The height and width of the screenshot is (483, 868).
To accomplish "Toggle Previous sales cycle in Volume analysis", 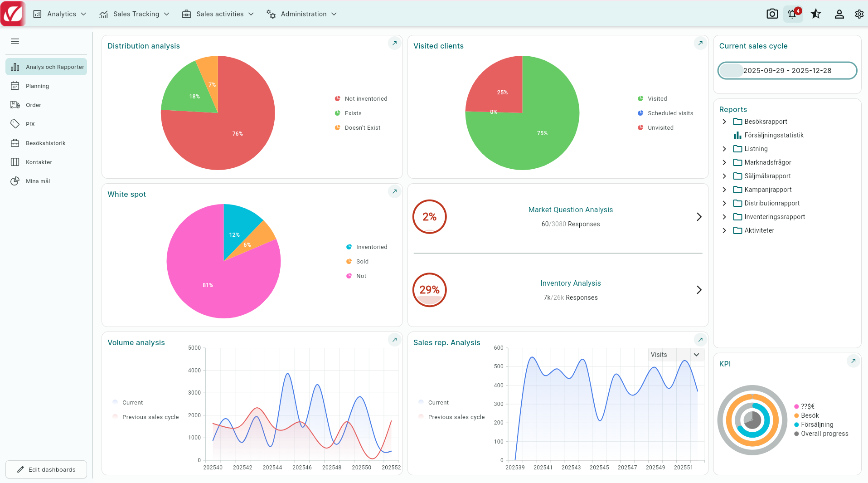I will pos(145,417).
